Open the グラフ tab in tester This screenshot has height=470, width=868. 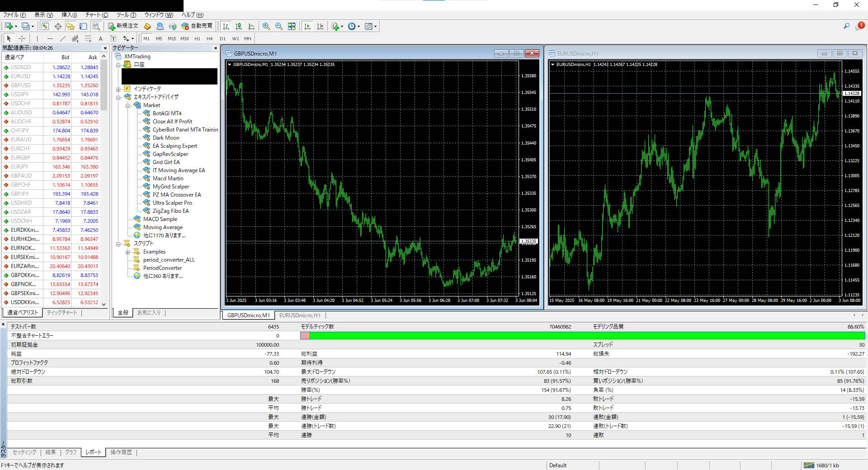point(71,452)
